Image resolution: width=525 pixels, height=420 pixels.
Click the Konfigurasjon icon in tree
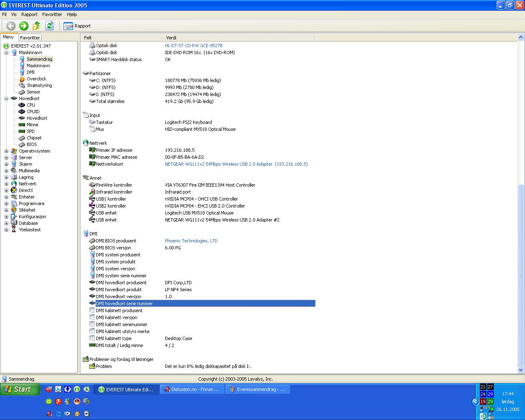click(x=14, y=217)
